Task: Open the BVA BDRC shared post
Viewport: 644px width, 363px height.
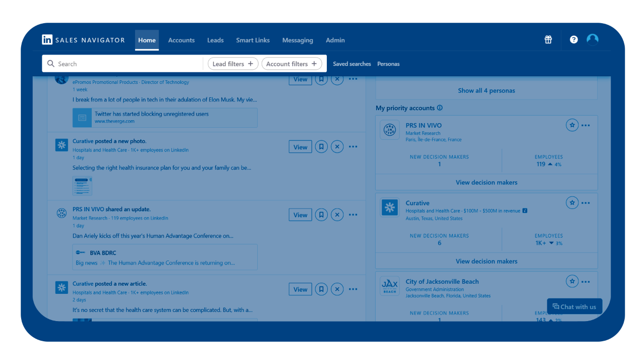Action: coord(165,257)
